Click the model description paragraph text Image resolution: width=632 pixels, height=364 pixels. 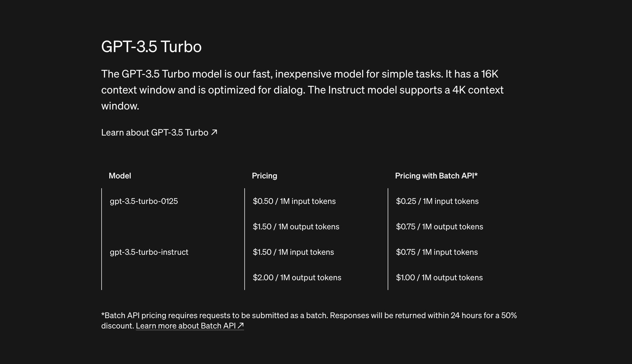click(x=302, y=90)
